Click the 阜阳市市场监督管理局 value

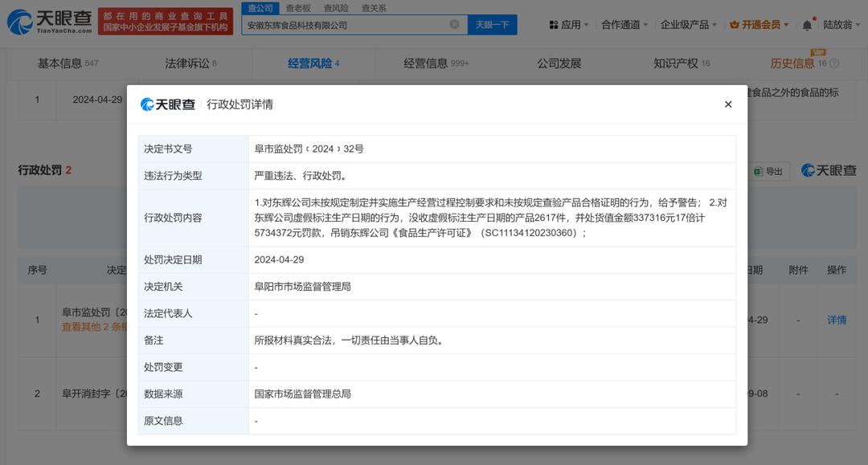302,287
